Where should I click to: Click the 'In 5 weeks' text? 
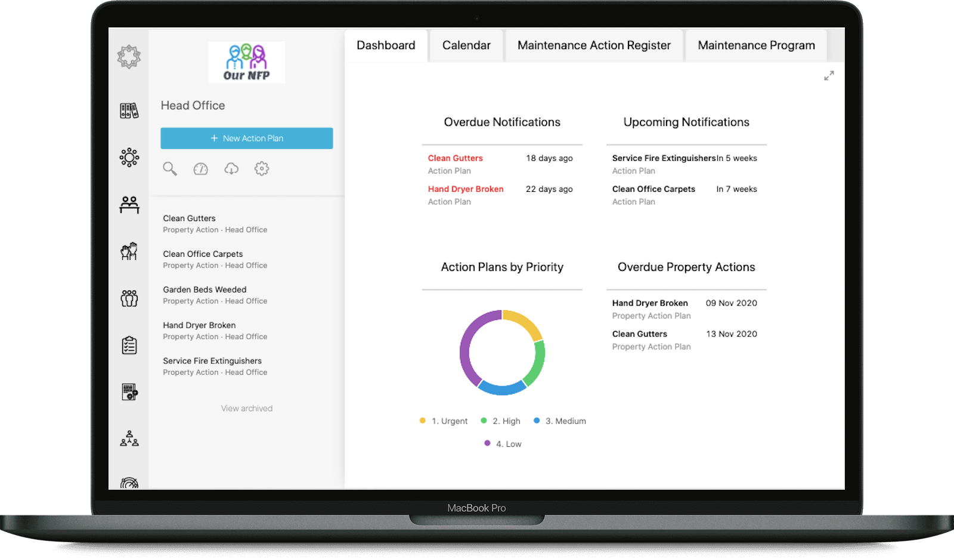click(x=737, y=158)
